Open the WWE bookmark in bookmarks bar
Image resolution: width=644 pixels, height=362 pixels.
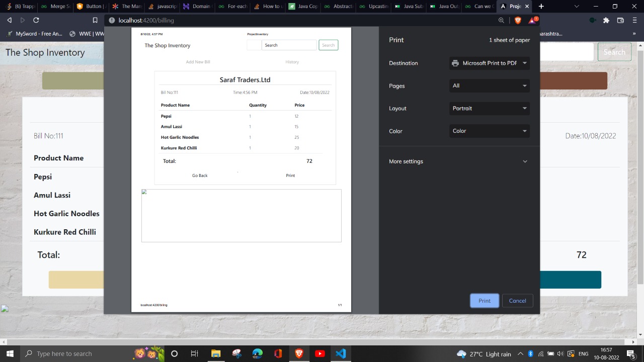coord(87,34)
